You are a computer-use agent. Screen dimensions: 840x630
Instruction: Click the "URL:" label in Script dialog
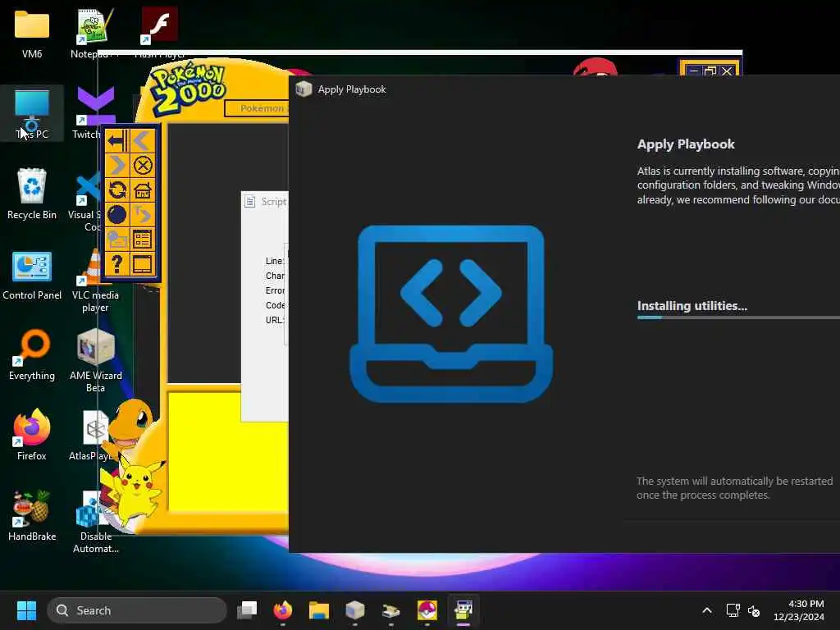click(x=274, y=320)
